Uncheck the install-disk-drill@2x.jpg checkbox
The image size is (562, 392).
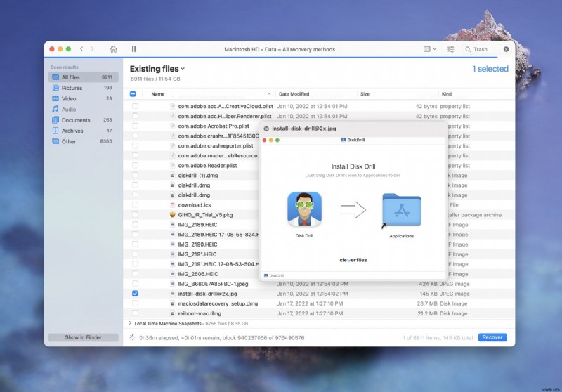click(135, 293)
